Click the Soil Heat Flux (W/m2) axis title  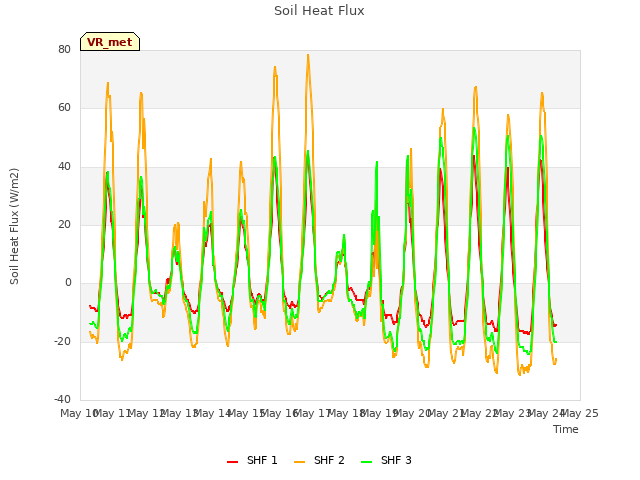[x=14, y=226]
